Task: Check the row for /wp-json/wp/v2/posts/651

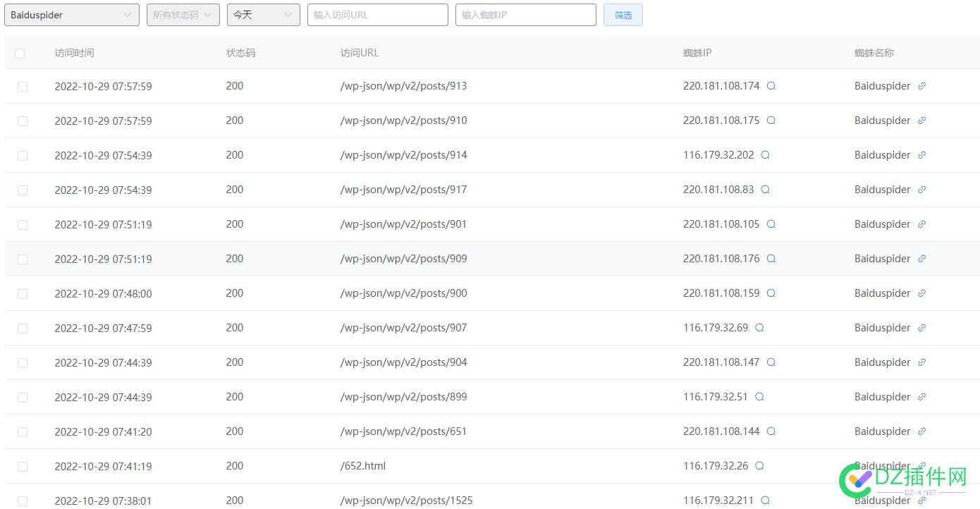Action: pos(23,432)
